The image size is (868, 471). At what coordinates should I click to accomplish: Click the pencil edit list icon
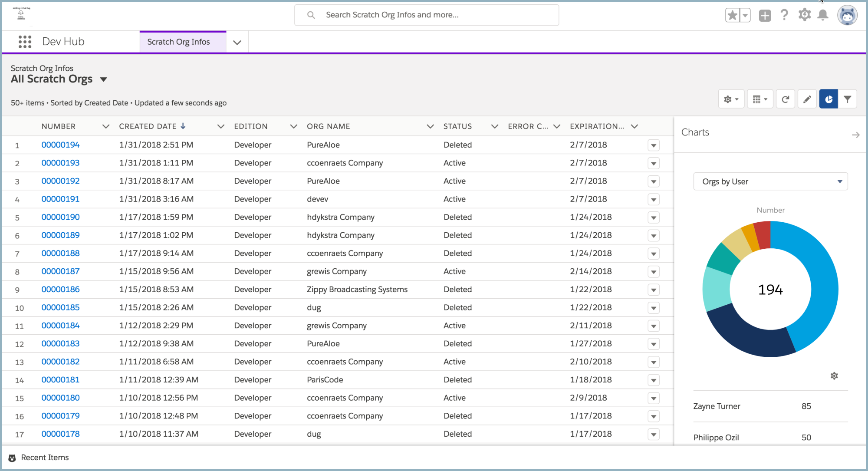pyautogui.click(x=807, y=99)
